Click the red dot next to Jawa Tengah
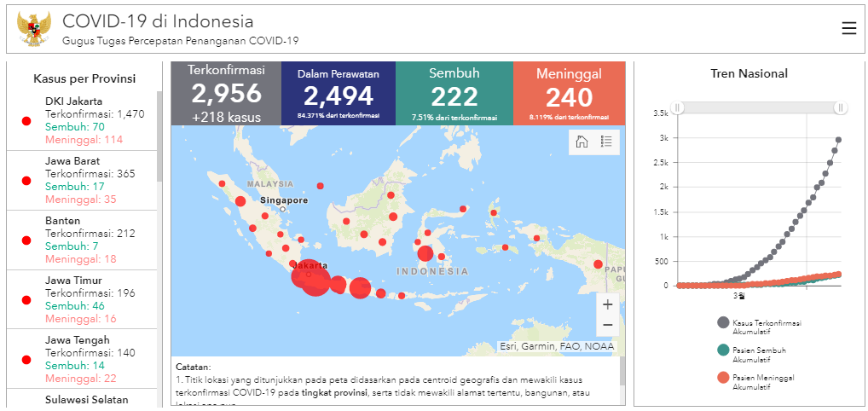Screen dimensions: 868x411 tap(26, 360)
